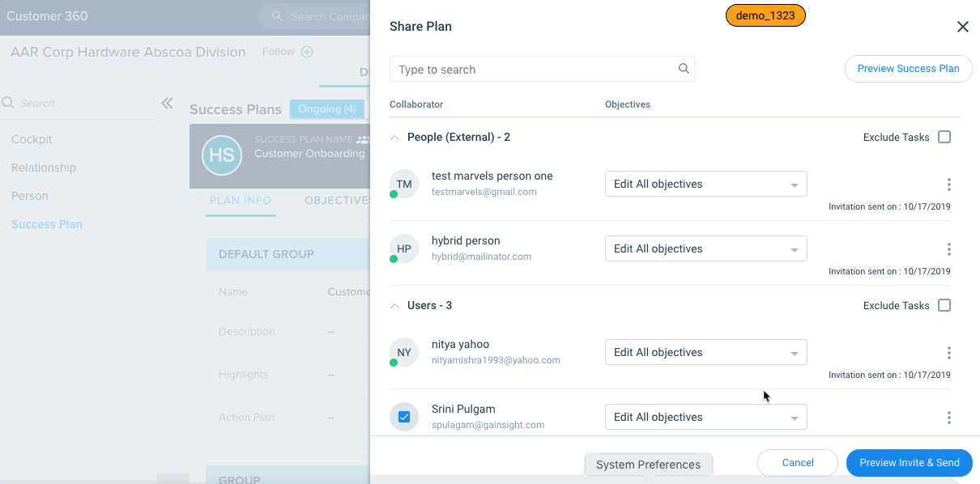The width and height of the screenshot is (980, 484).
Task: Click the search magnifier icon in Share Plan
Action: coord(684,69)
